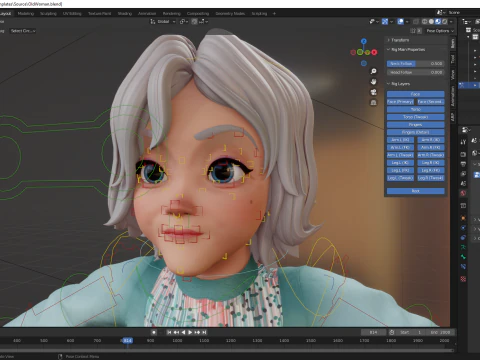Click the bright red X axis navigation ball
This screenshot has width=480, height=360.
pyautogui.click(x=374, y=52)
